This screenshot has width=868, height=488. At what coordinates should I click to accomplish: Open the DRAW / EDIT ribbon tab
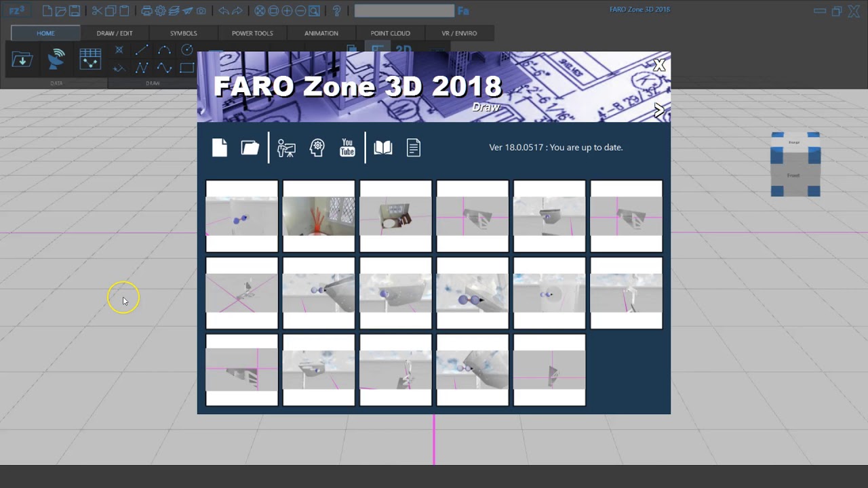[x=115, y=33]
